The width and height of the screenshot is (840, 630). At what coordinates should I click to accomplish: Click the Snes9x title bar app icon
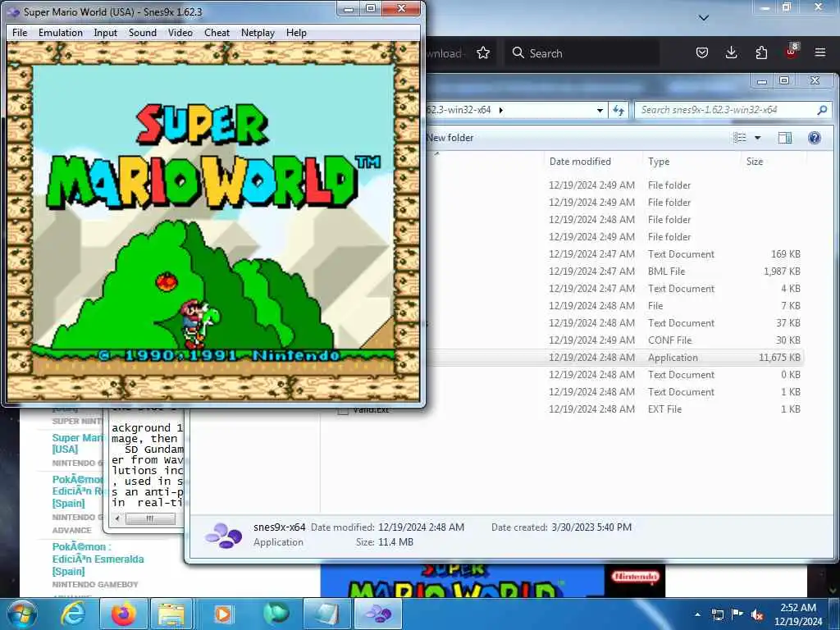pos(13,11)
